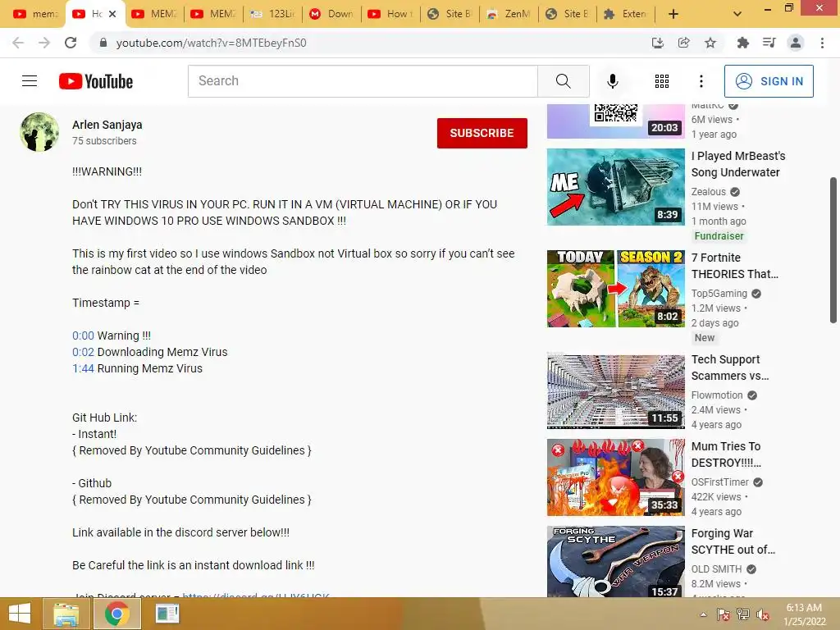
Task: Open the video thumbnail with 20:03 duration
Action: (615, 121)
